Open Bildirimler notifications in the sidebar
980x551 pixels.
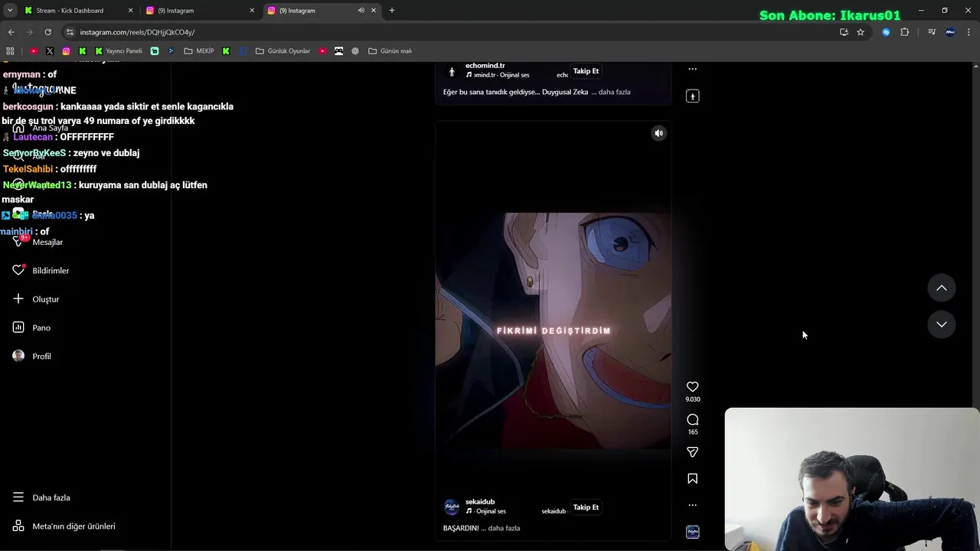coord(41,270)
